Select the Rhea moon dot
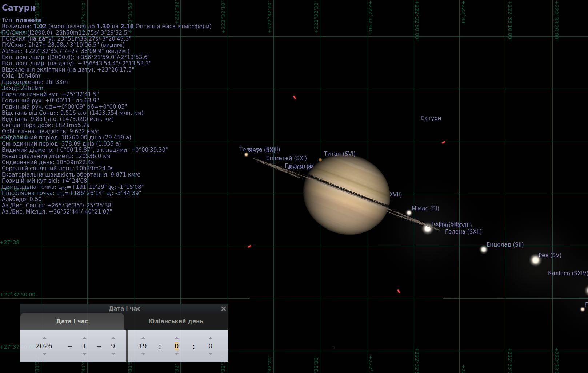The width and height of the screenshot is (588, 373). 535,260
